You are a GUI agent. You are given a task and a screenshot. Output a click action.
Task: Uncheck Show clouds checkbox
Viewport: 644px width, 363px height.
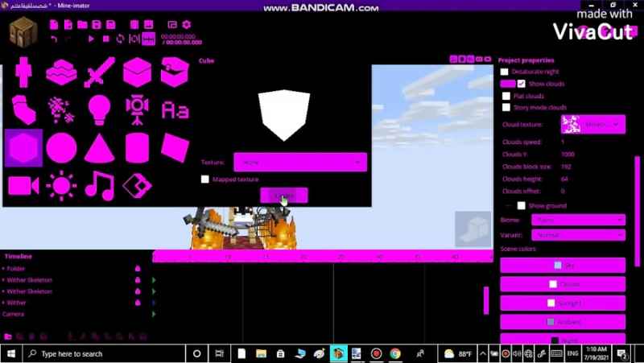click(521, 84)
